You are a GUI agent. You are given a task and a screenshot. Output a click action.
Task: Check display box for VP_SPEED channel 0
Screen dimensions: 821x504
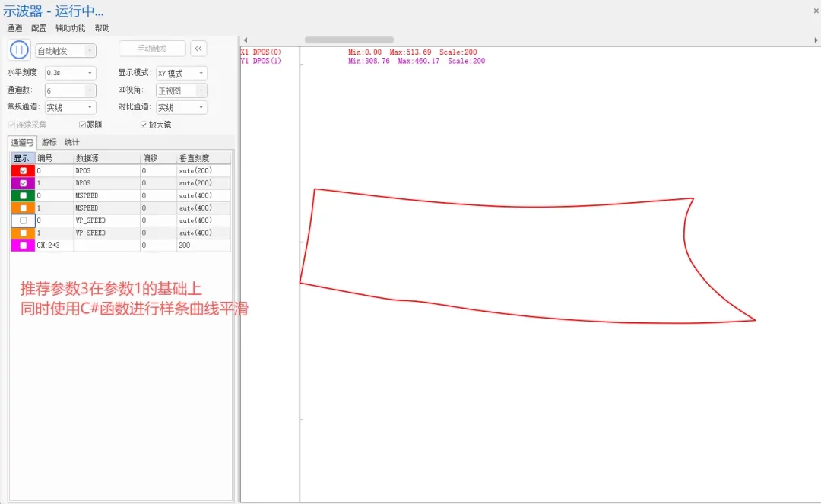pyautogui.click(x=23, y=221)
